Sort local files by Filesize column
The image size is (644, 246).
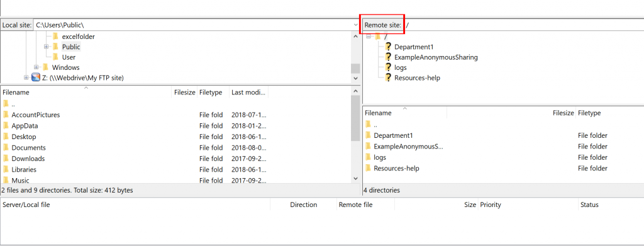[184, 92]
